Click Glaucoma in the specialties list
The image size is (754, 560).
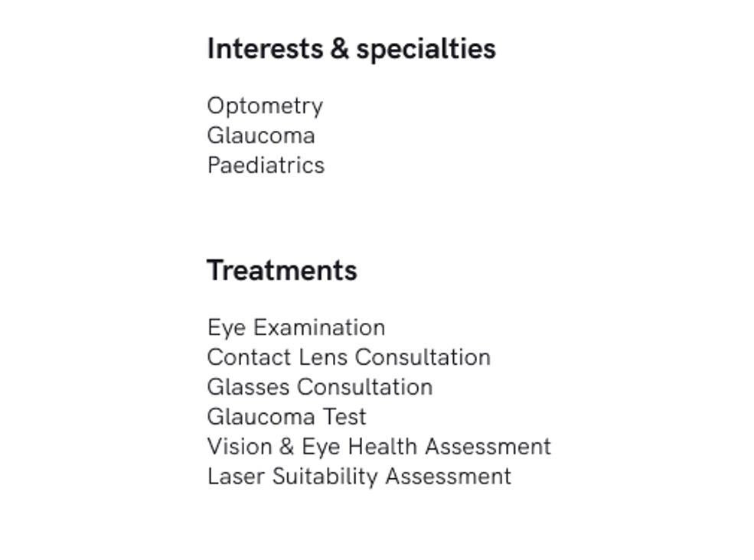(260, 135)
